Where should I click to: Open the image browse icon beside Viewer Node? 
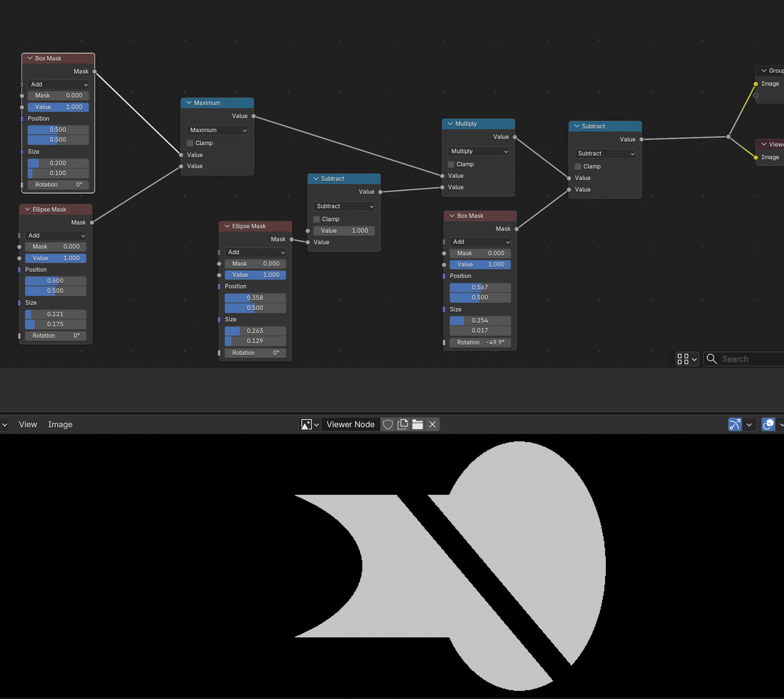click(x=310, y=424)
